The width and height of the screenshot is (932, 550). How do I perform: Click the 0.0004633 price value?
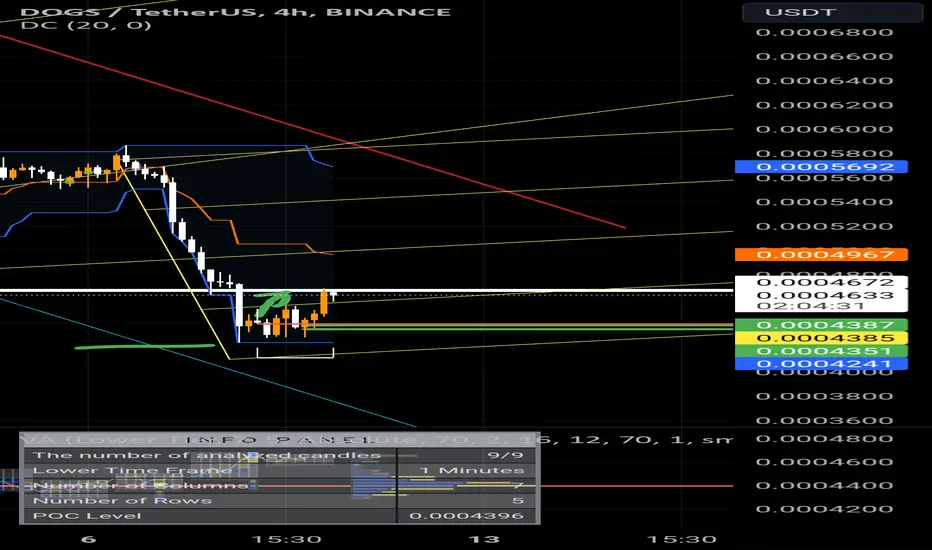tap(825, 295)
